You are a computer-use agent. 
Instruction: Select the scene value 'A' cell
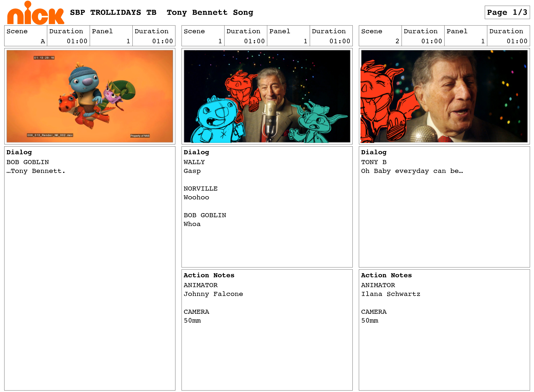point(26,36)
